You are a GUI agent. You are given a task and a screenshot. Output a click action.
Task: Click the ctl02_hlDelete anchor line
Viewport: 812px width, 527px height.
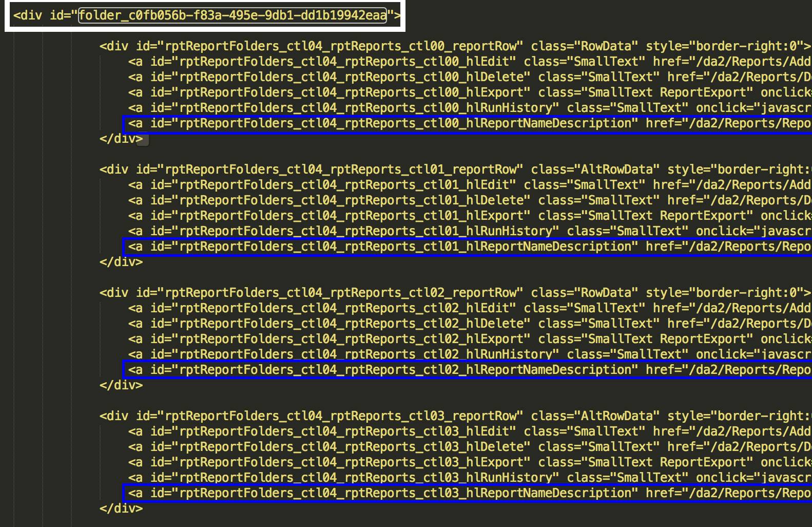(470, 324)
